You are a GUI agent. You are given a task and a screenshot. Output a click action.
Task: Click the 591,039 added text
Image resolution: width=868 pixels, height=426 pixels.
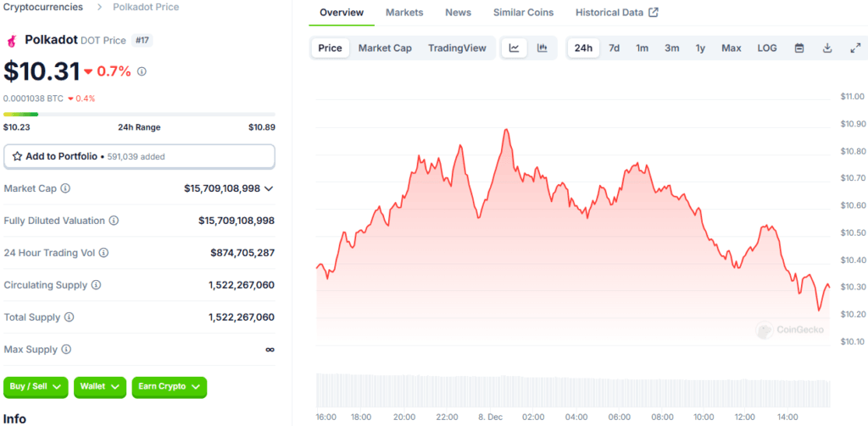coord(136,157)
